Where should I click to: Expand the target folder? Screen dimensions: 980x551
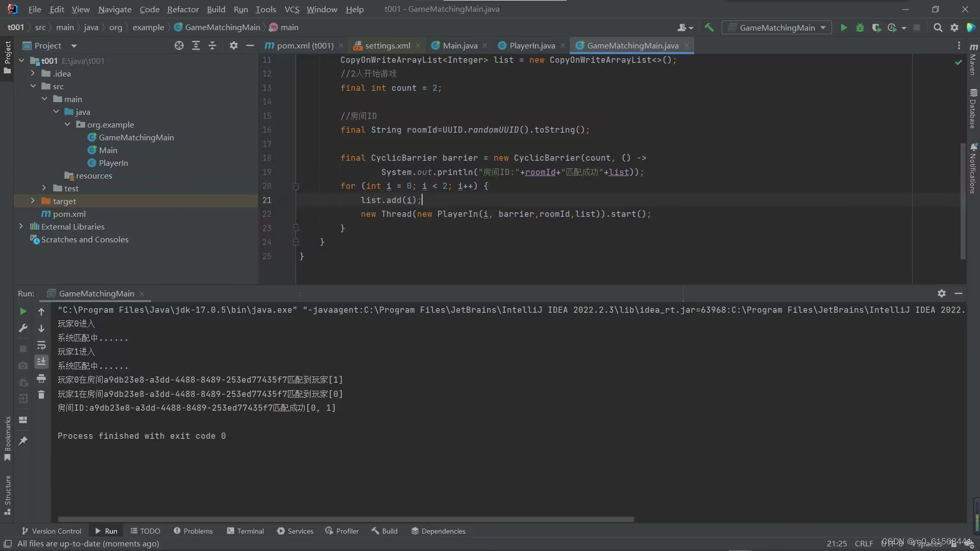[x=33, y=201]
